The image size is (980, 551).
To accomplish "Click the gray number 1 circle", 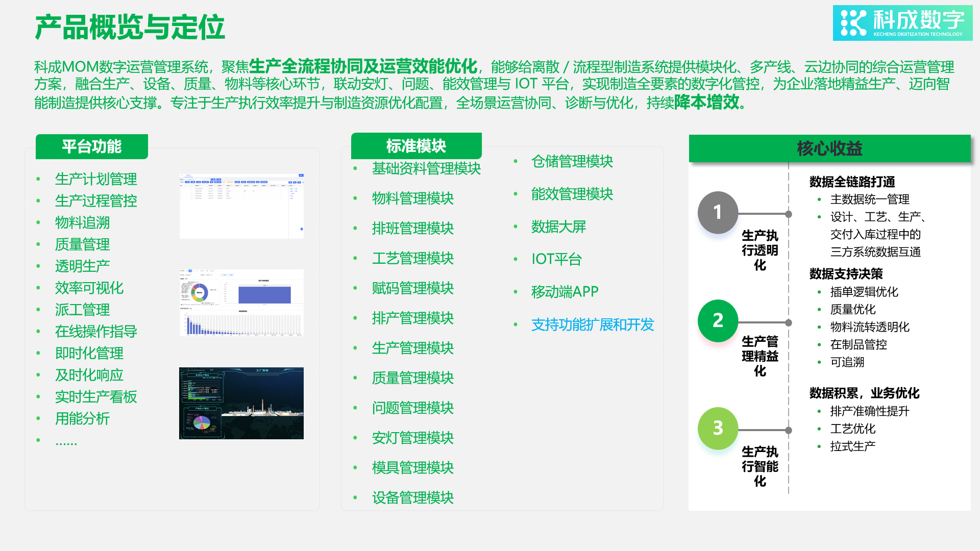I will click(718, 212).
